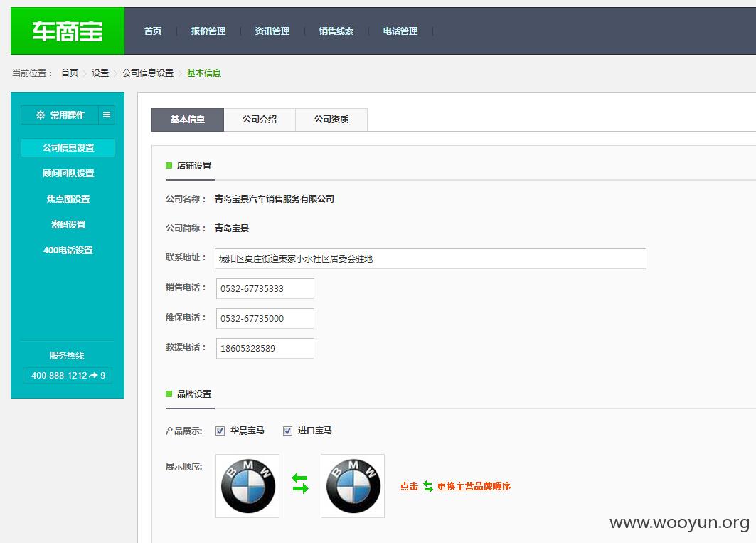Viewport: 756px width, 543px height.
Task: Toggle the 华晨宝马 checkbox
Action: (220, 431)
